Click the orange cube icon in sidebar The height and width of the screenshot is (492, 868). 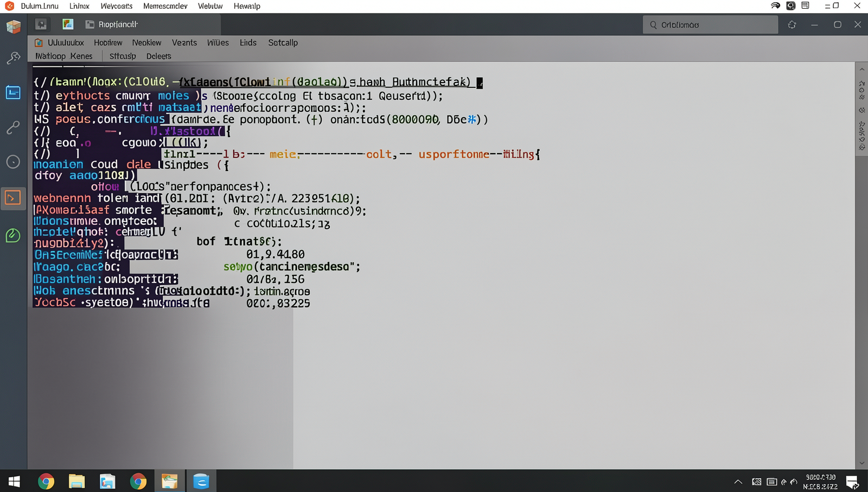tap(13, 26)
